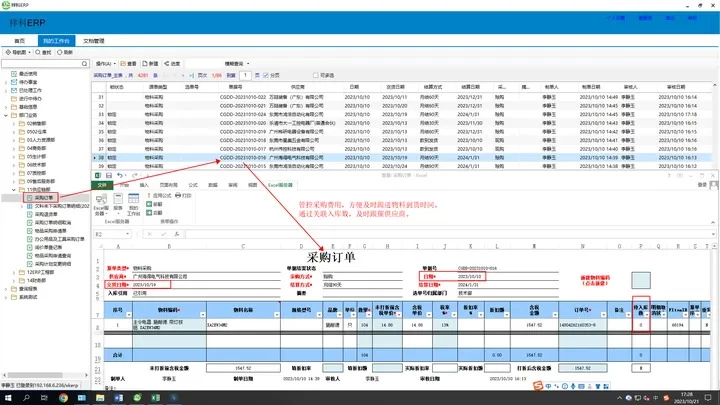Click the 个人设置 personal settings link
The image size is (720, 405).
617,17
